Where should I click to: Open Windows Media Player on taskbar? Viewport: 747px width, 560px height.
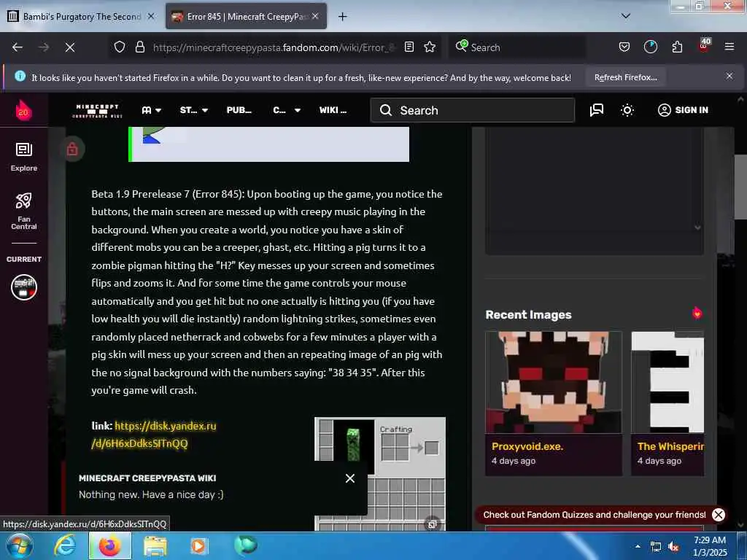(x=199, y=545)
